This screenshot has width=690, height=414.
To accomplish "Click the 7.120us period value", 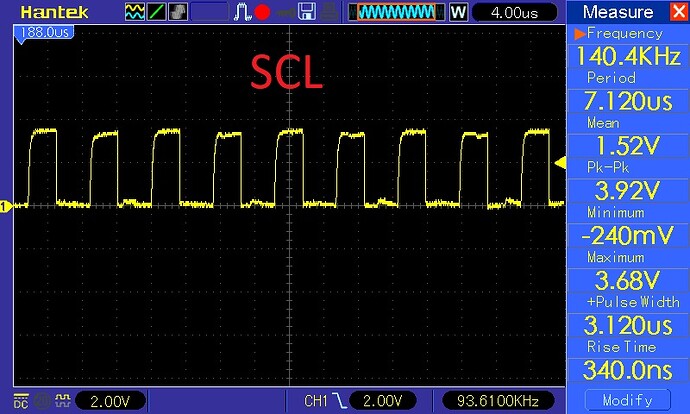I will pos(628,101).
